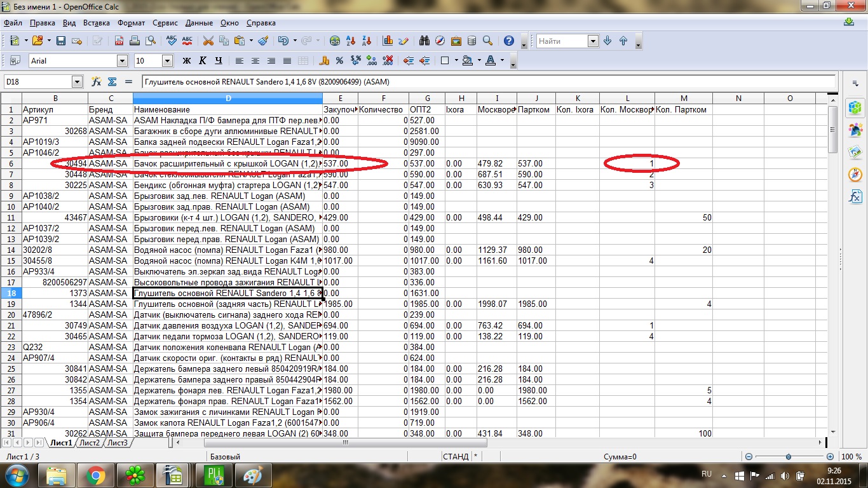Run the spelling check
This screenshot has width=868, height=488.
tap(172, 41)
